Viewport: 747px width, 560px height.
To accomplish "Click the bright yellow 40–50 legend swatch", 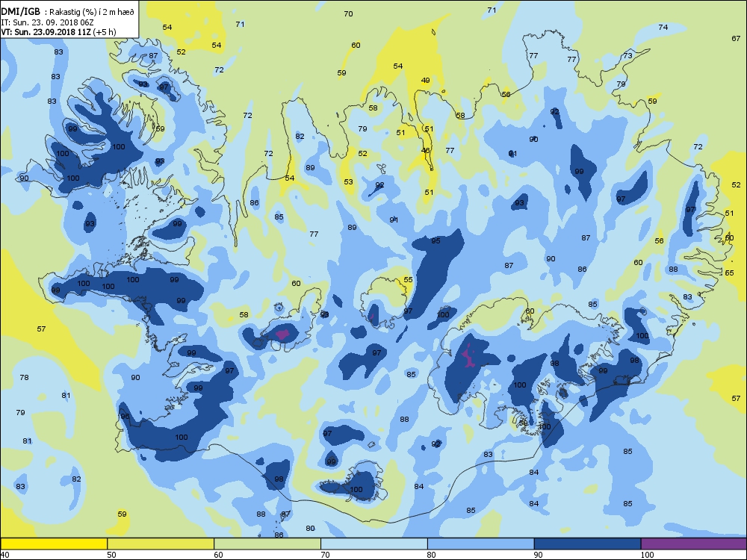I will pos(54,544).
